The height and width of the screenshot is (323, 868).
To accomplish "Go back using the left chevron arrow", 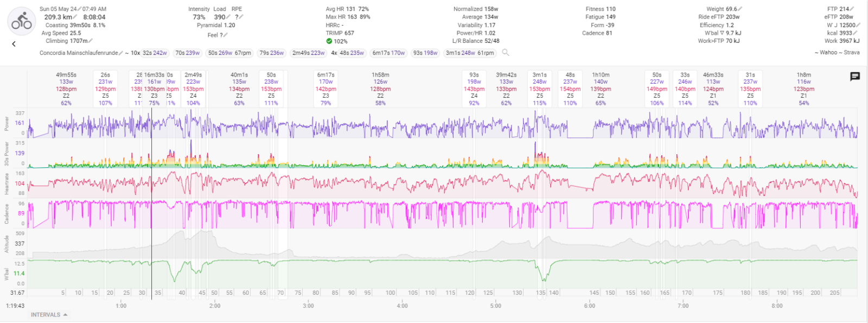I will coord(14,44).
